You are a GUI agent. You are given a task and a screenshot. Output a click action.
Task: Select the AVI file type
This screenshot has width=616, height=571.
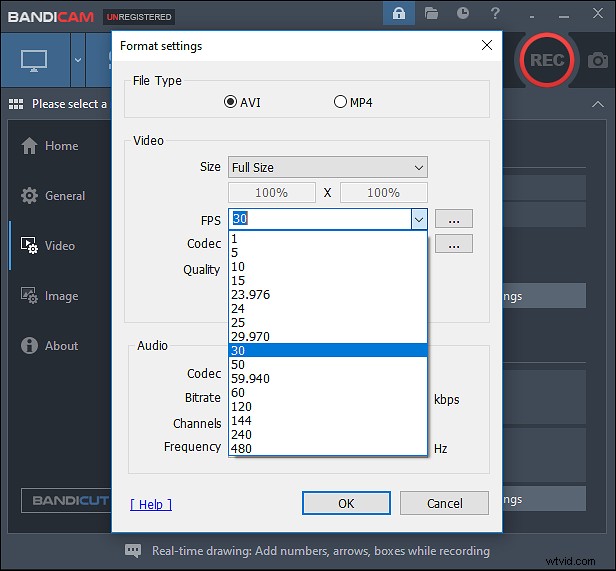tap(230, 102)
